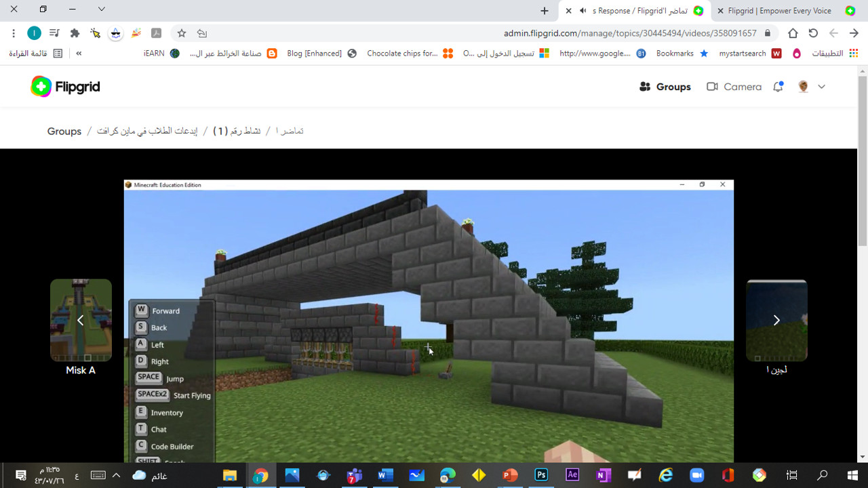Open the media control icon
Image resolution: width=868 pixels, height=488 pixels.
(x=54, y=33)
